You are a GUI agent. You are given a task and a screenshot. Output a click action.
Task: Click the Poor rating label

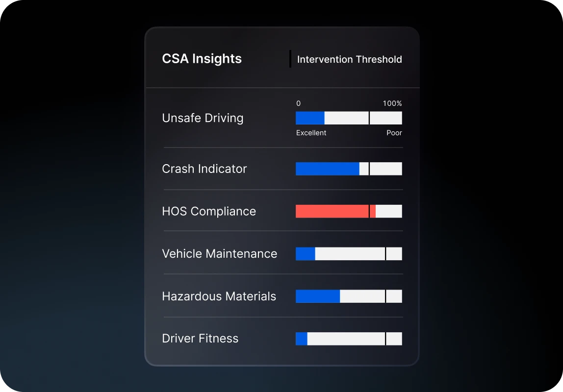click(394, 133)
